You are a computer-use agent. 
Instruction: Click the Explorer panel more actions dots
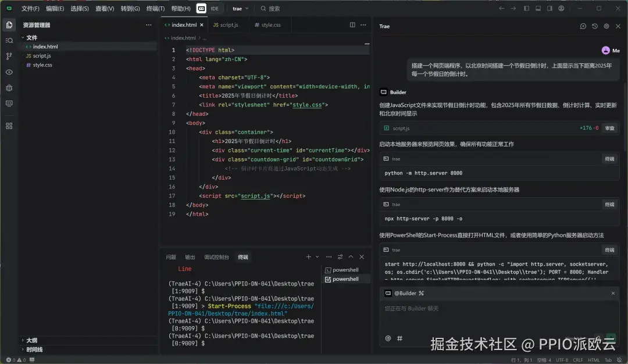149,25
